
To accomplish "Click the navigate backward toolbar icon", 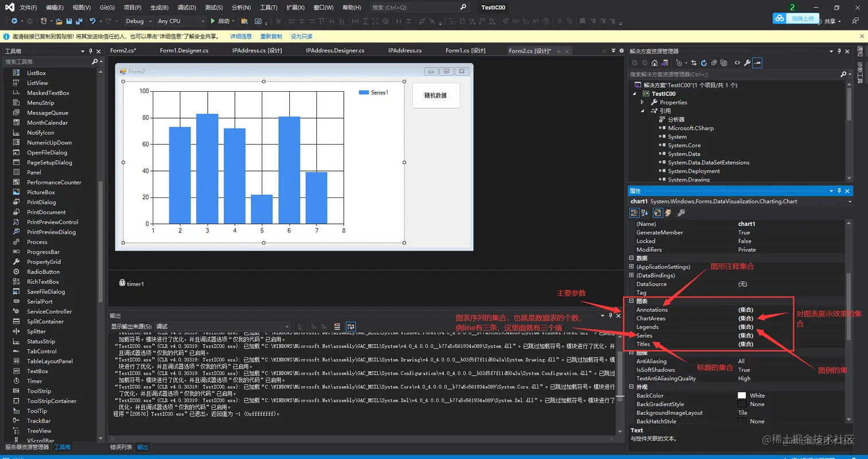I will [14, 21].
